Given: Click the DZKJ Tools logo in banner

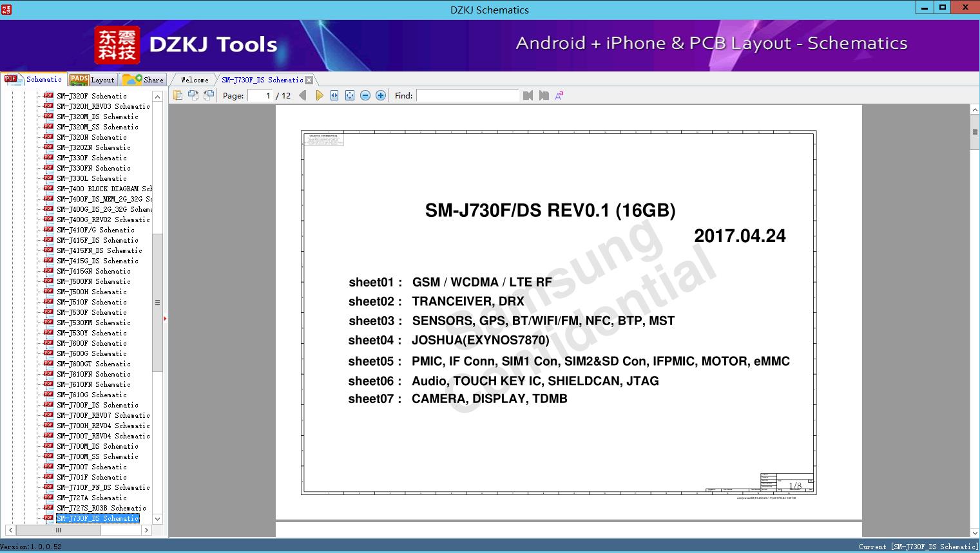Looking at the screenshot, I should [x=186, y=44].
